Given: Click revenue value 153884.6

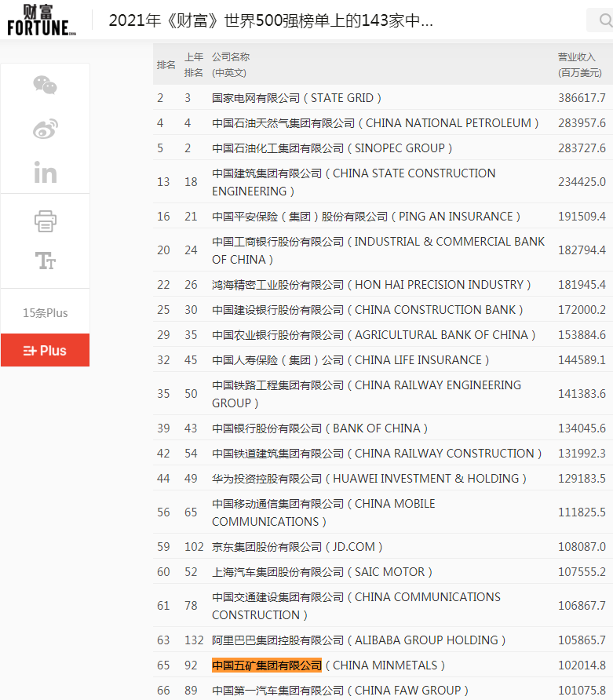Looking at the screenshot, I should coord(582,334).
